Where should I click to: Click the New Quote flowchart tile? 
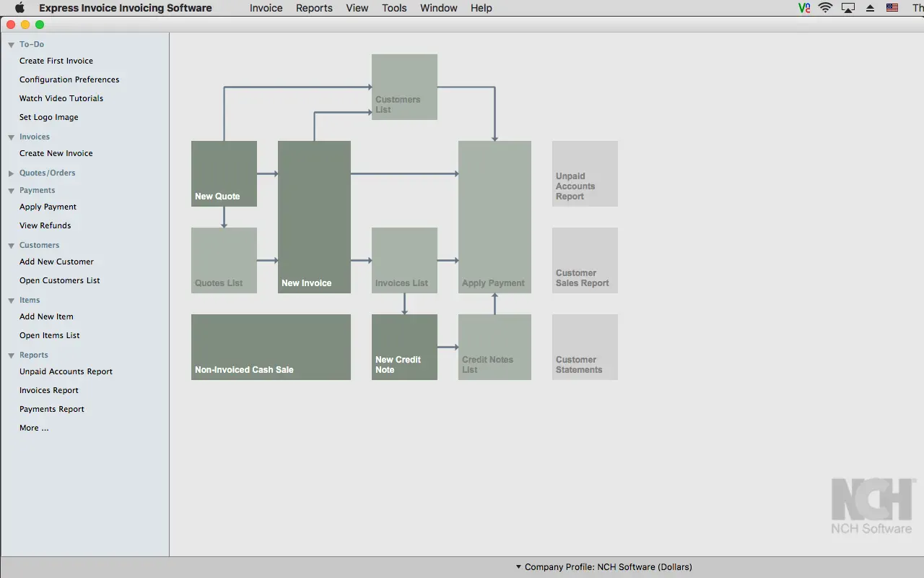(x=224, y=173)
